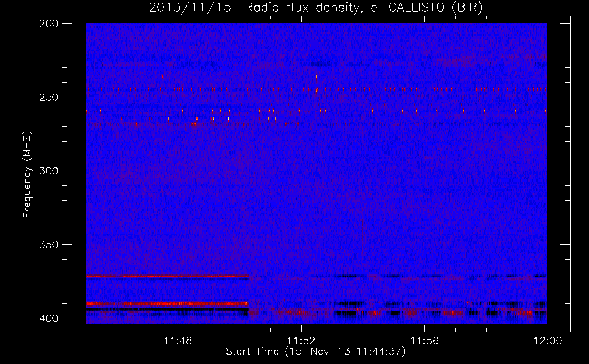Viewport: 589px width, 364px height.
Task: Click the 200 frequency tick label
Action: [49, 24]
